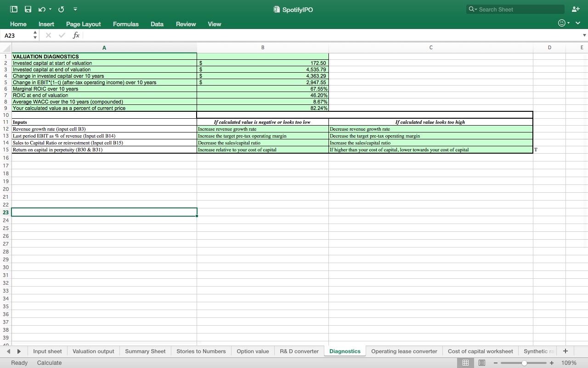
Task: Click cell 'Invested capital at start of valuation'
Action: 104,63
